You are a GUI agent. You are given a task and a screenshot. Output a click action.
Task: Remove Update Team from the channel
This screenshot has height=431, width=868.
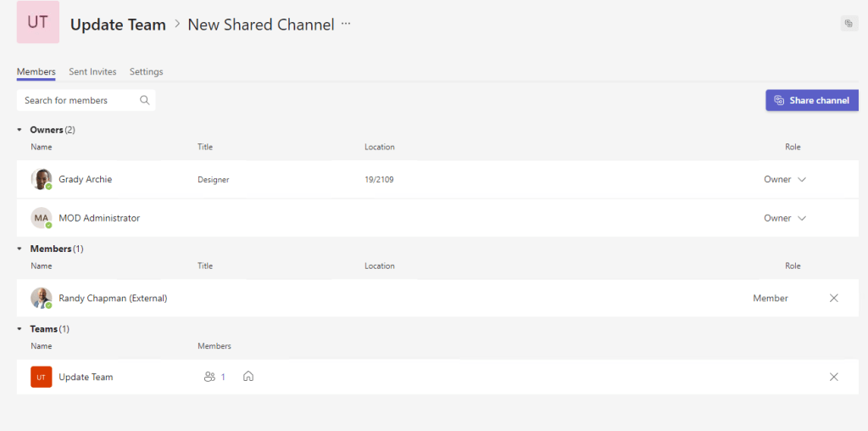click(833, 377)
